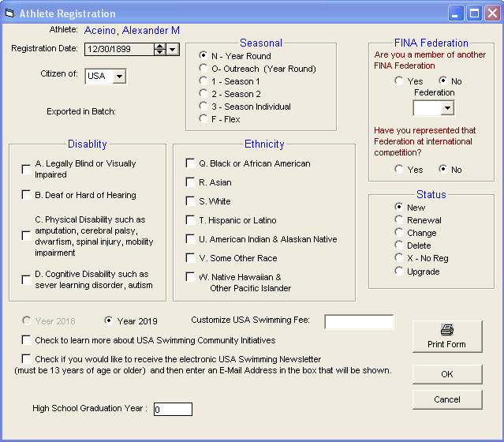Click the Athlete Registration title bar icon

[9, 13]
